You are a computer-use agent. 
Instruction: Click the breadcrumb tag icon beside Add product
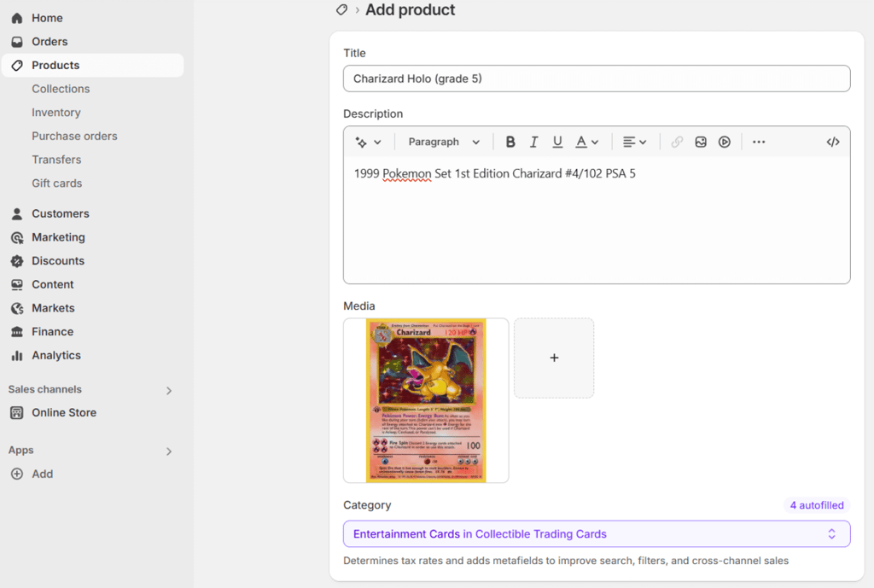341,9
